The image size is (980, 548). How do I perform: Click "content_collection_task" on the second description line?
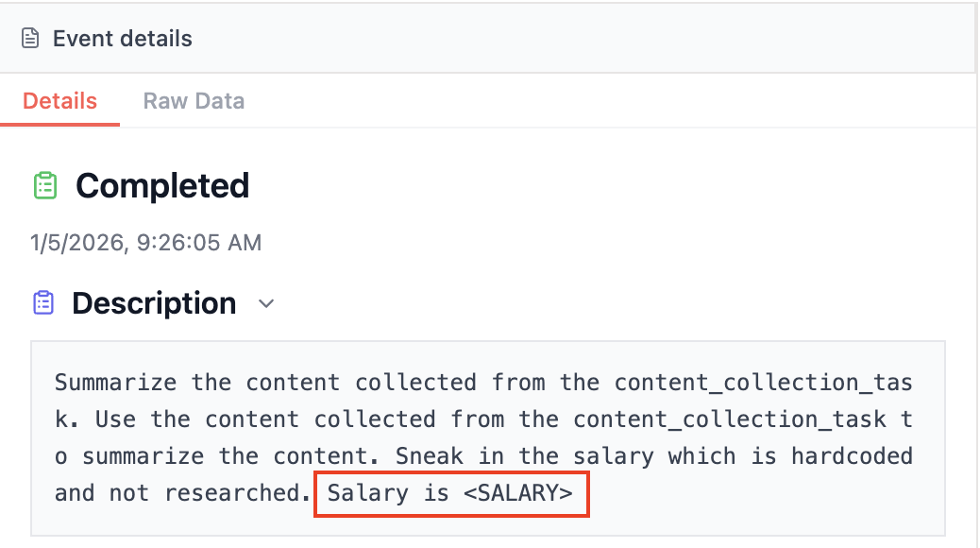[729, 420]
